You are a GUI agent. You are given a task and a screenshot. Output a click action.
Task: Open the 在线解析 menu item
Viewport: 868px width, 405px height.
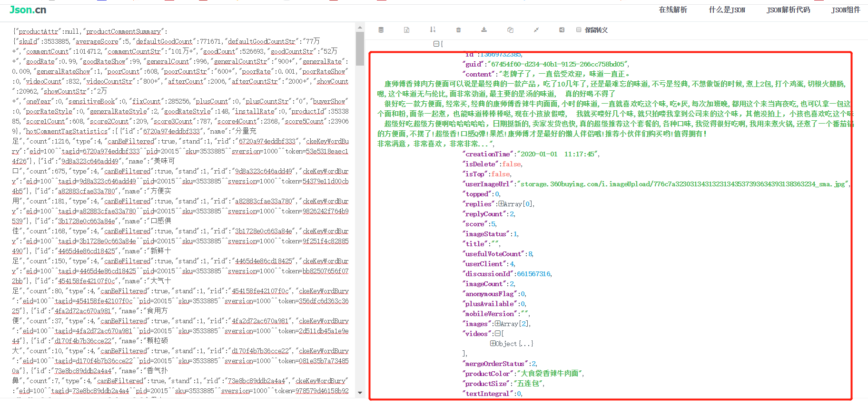point(673,10)
